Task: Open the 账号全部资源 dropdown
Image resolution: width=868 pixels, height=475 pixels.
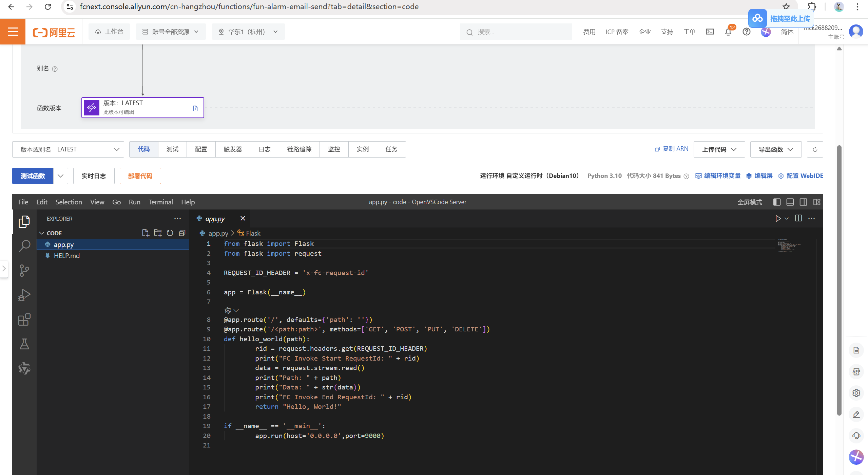Action: [x=171, y=32]
